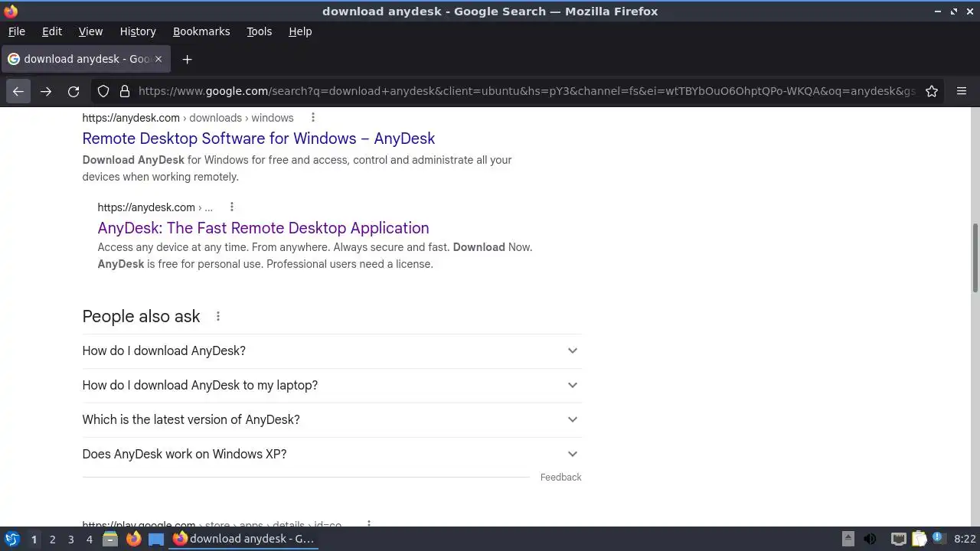The height and width of the screenshot is (551, 980).
Task: Open the File menu
Action: click(16, 31)
